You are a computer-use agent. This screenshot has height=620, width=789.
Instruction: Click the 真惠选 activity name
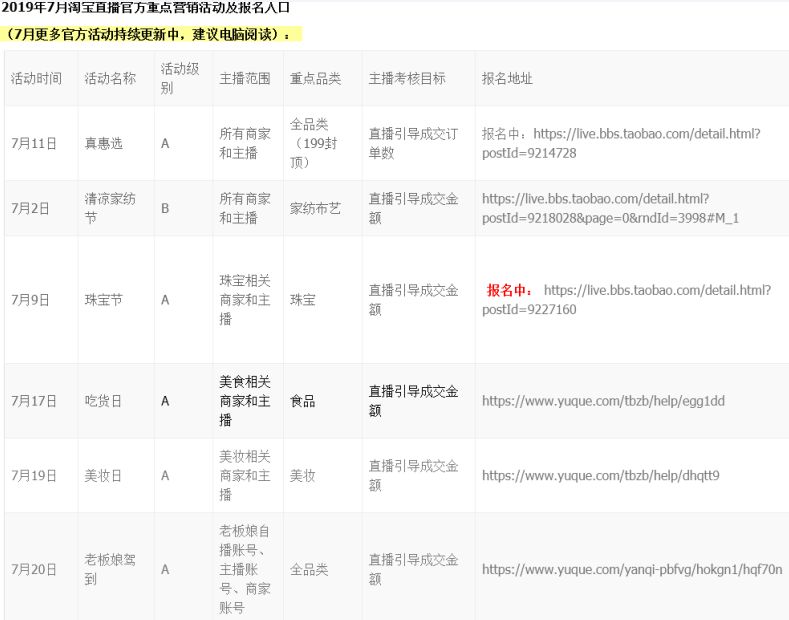[104, 143]
